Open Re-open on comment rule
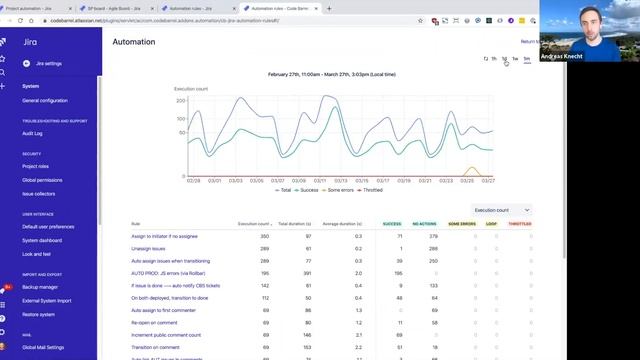The image size is (640, 360). tap(154, 322)
